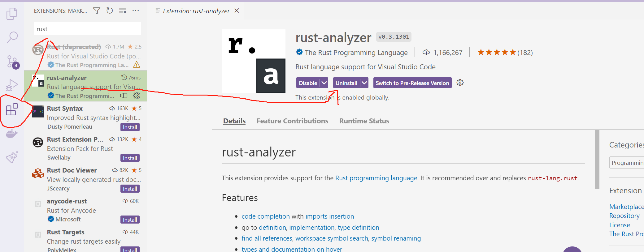
Task: Click the anycode-rust placeholder icon
Action: coord(38,204)
